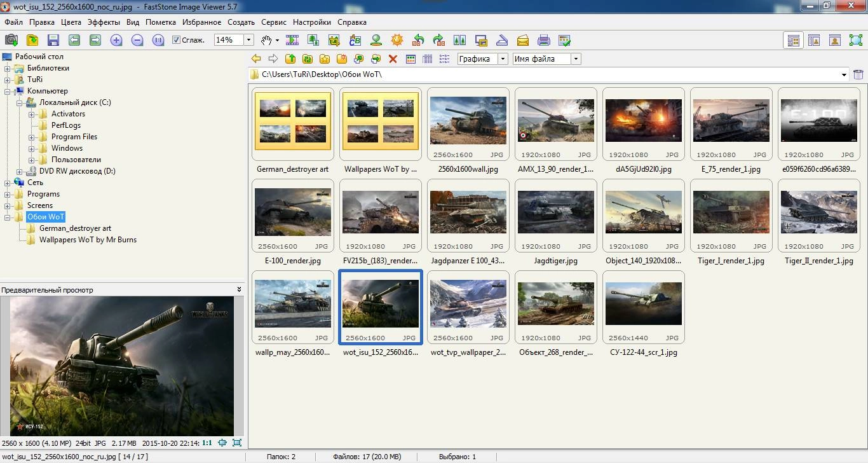Image resolution: width=868 pixels, height=463 pixels.
Task: Click the crop board icon
Action: click(334, 40)
